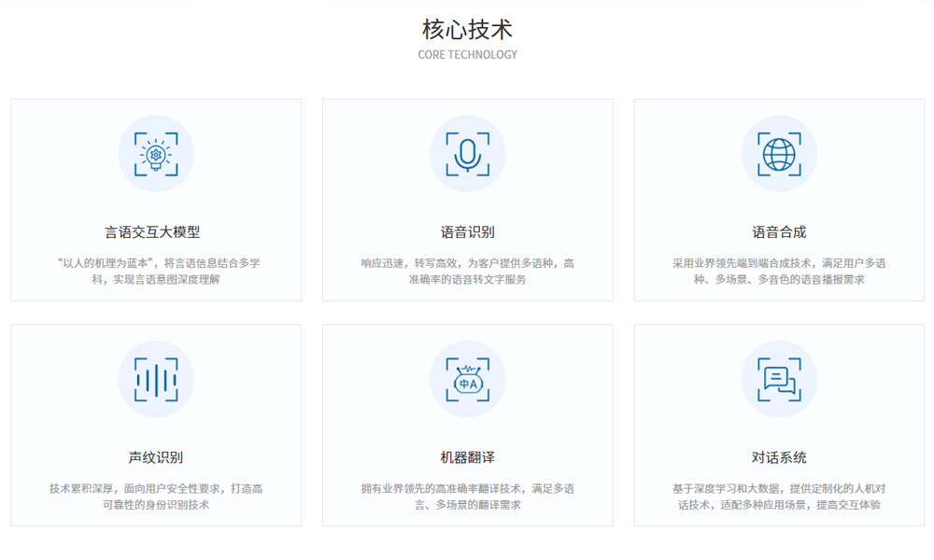The width and height of the screenshot is (934, 560).
Task: Click the description text under 声纹识别
Action: click(x=156, y=497)
